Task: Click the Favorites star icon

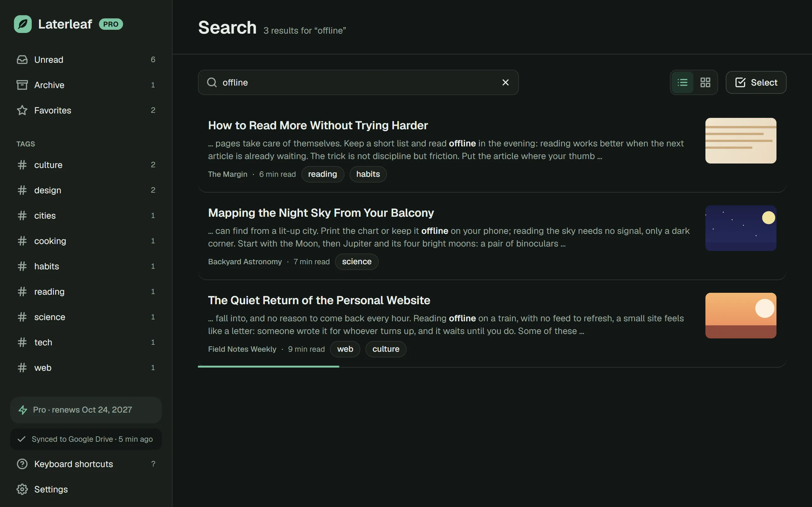Action: pos(22,110)
